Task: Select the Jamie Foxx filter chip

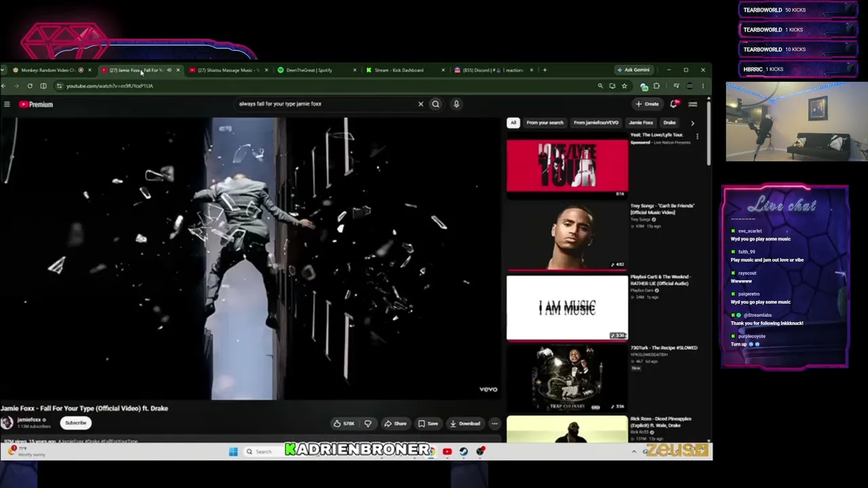Action: point(641,123)
